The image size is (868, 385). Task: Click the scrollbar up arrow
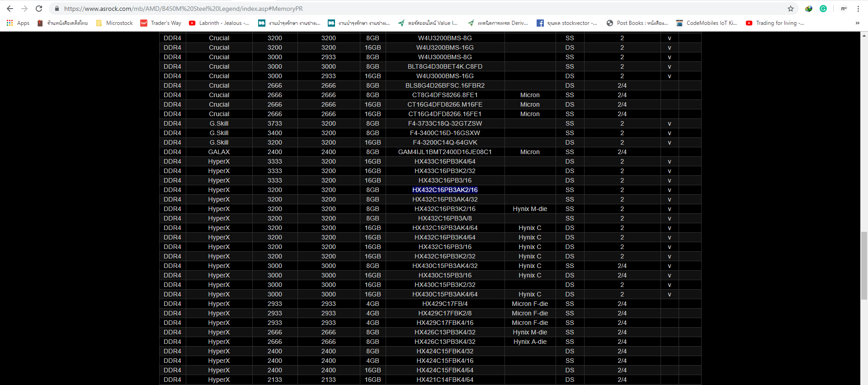pyautogui.click(x=864, y=35)
